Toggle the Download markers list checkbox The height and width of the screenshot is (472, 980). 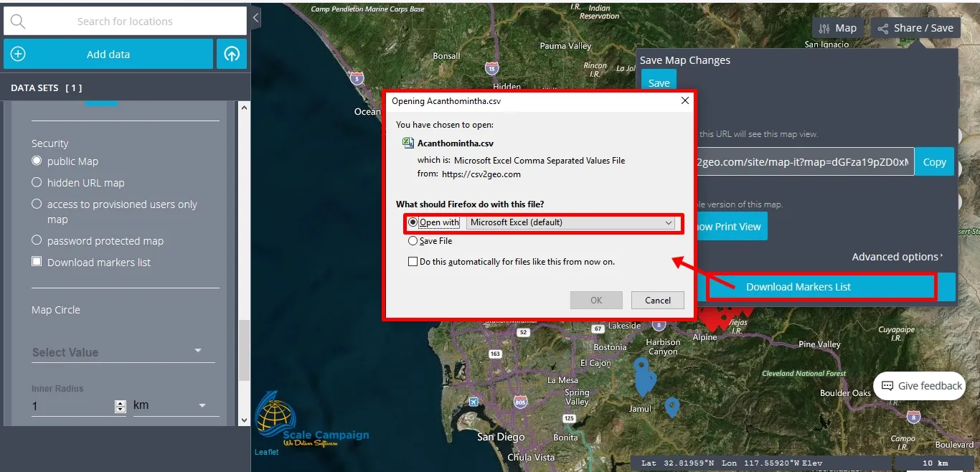tap(37, 262)
